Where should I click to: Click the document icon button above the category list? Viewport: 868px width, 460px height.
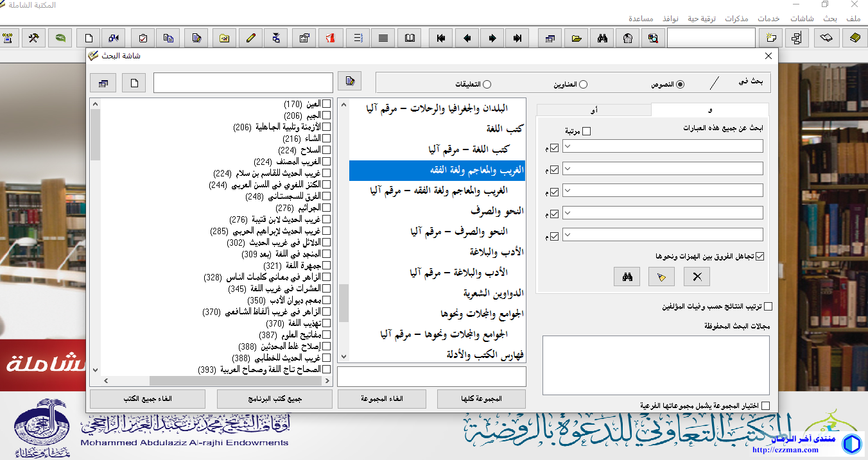click(x=349, y=81)
